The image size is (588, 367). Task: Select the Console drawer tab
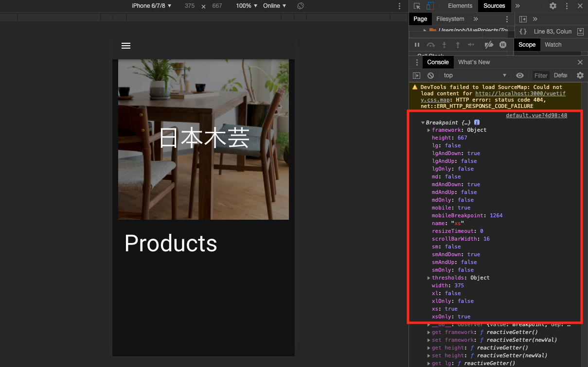[438, 62]
